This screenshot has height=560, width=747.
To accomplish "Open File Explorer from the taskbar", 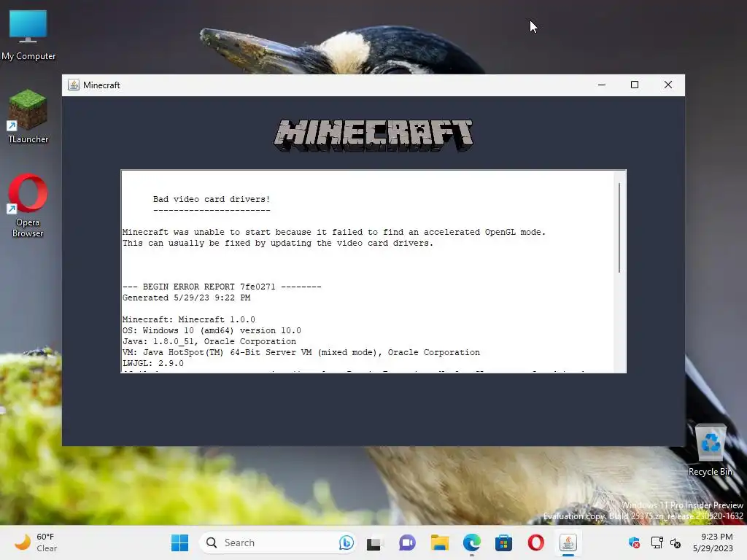I will point(439,542).
